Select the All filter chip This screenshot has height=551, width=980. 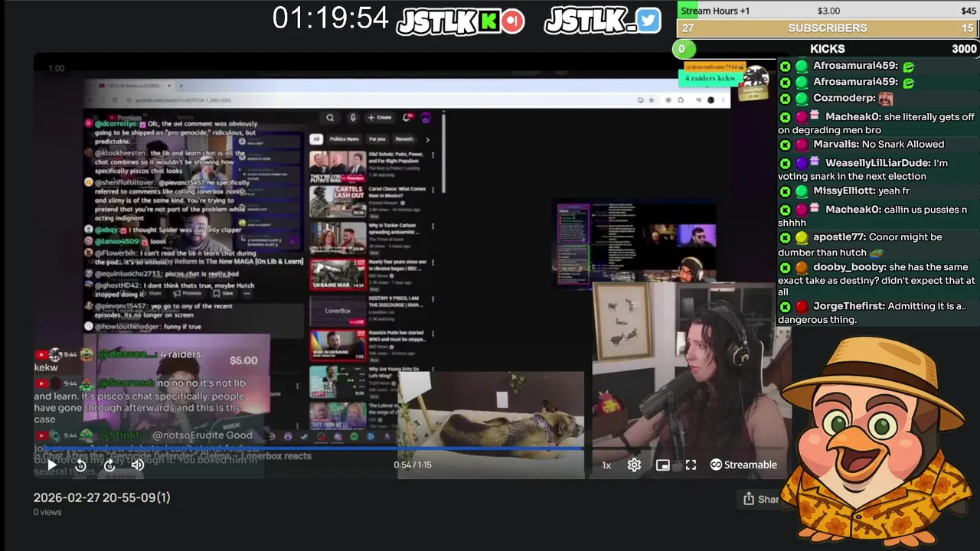coord(315,139)
